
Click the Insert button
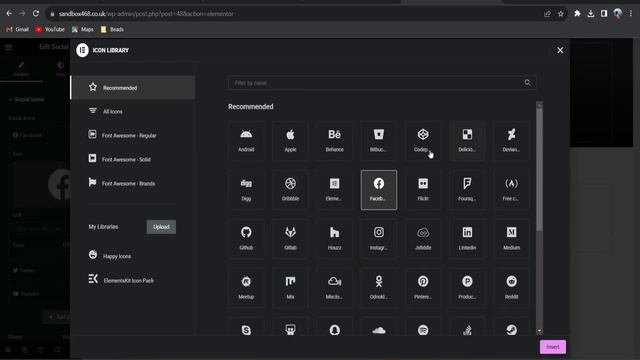pos(553,347)
